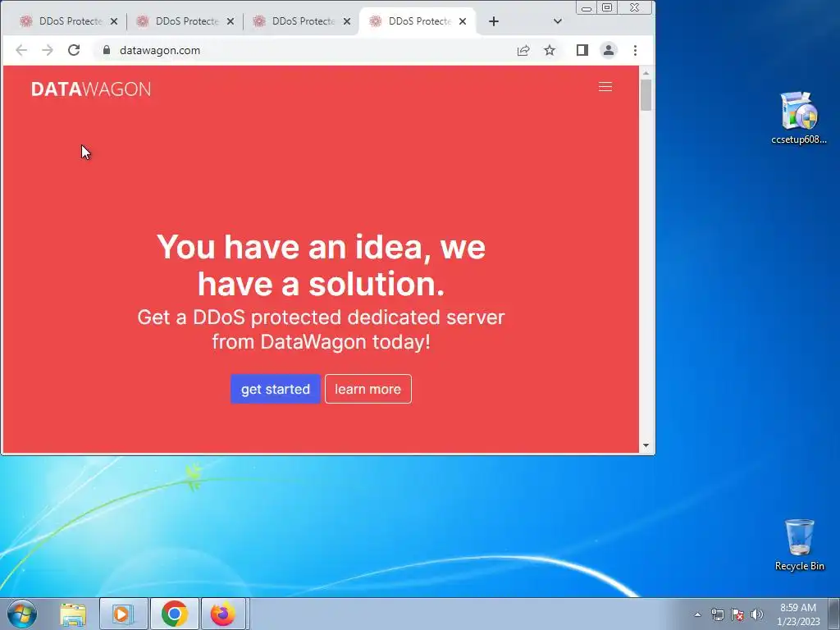The image size is (840, 630).
Task: Click the taskbar clock 8:59 AM
Action: coord(798,614)
